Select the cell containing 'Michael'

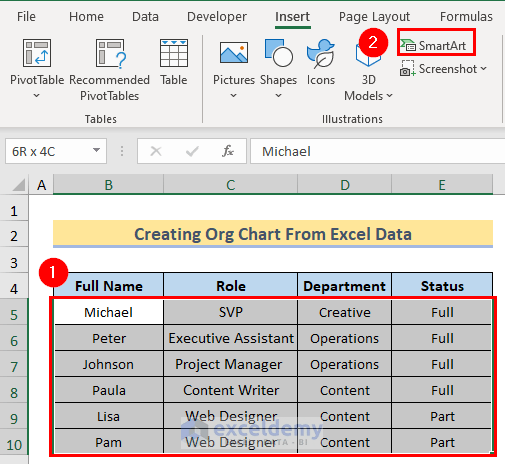click(109, 312)
